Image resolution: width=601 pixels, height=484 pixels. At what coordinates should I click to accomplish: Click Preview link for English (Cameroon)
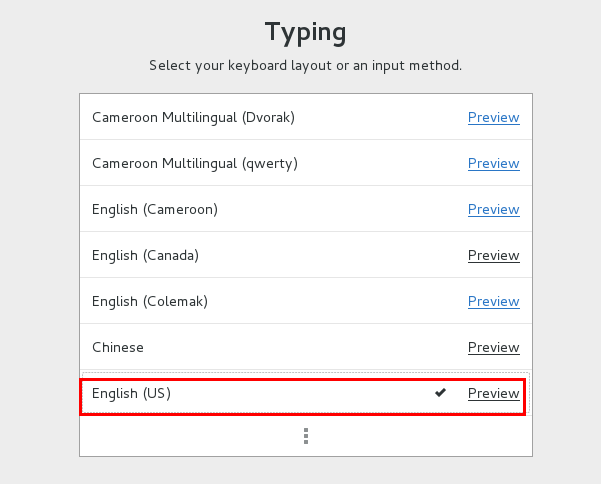click(494, 209)
